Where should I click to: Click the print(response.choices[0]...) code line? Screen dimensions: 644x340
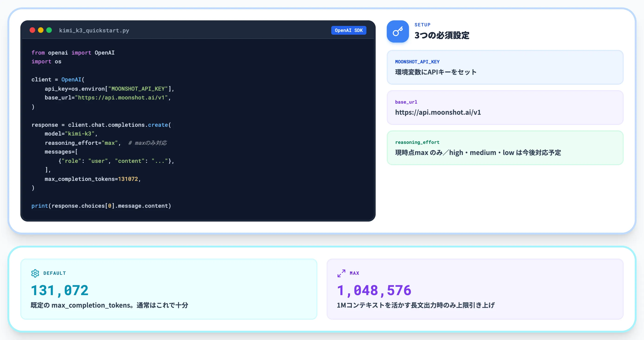tap(101, 206)
